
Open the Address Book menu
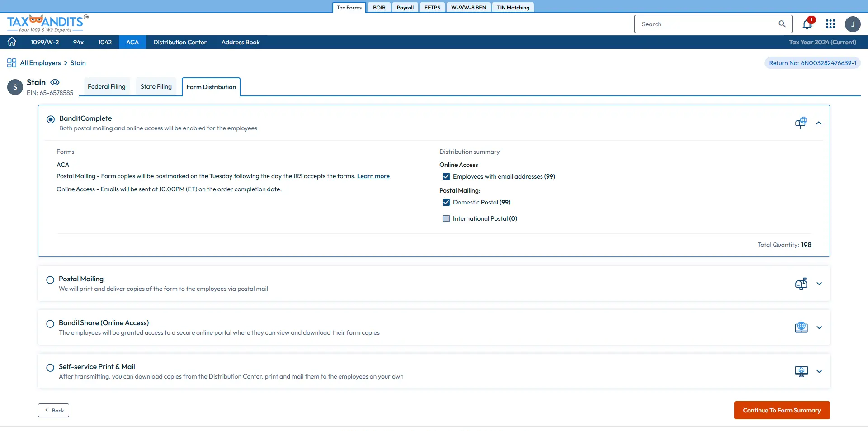(241, 42)
